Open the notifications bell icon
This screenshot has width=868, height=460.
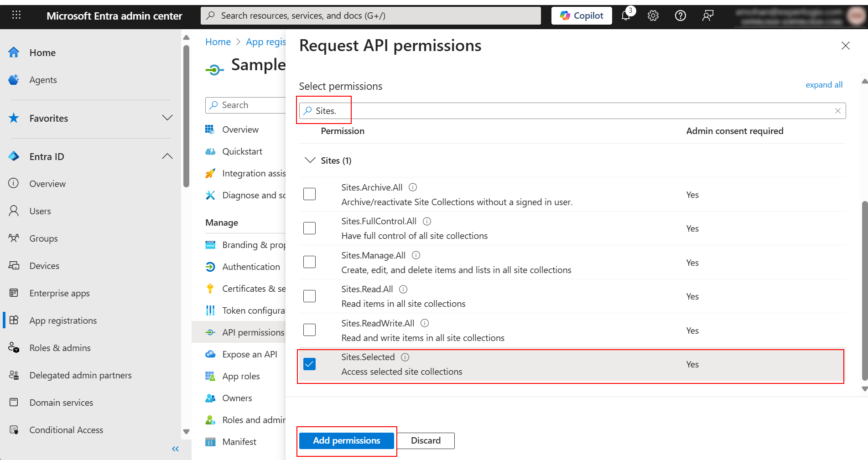pyautogui.click(x=626, y=16)
